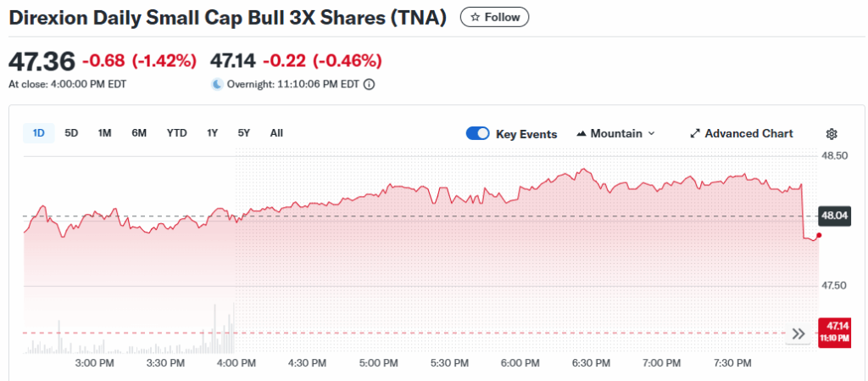Click the overnight moon icon
Screen dimensions: 868x381
pyautogui.click(x=217, y=84)
